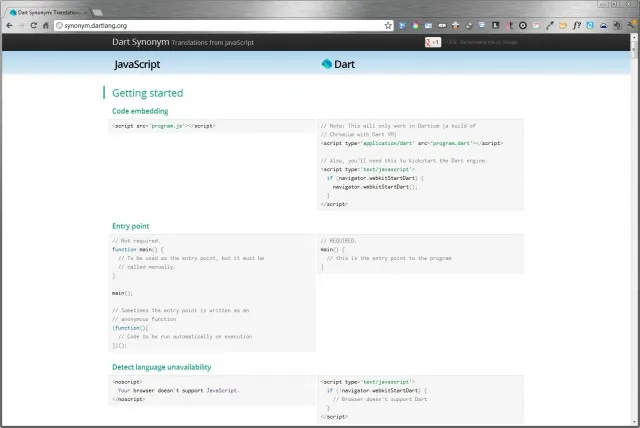Click the page scrollbar down arrow
The image size is (640, 428).
[634, 422]
